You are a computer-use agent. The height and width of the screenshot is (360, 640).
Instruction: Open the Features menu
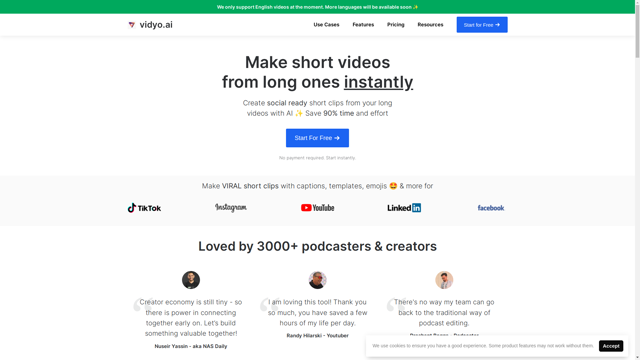click(363, 25)
